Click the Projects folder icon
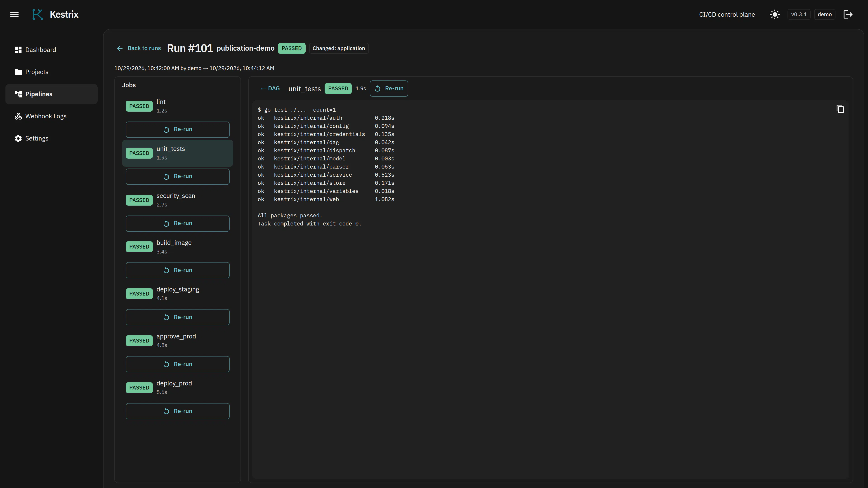 [x=18, y=72]
